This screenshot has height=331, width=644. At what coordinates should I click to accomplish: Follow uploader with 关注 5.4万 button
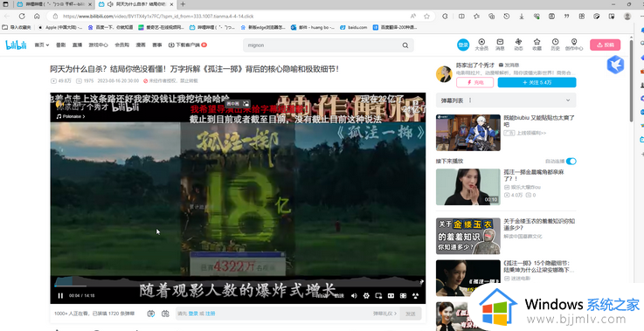coord(537,82)
